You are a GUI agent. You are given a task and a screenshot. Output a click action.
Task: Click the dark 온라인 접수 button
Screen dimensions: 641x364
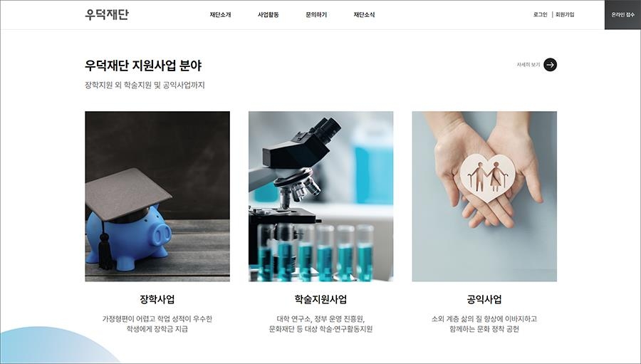(622, 15)
